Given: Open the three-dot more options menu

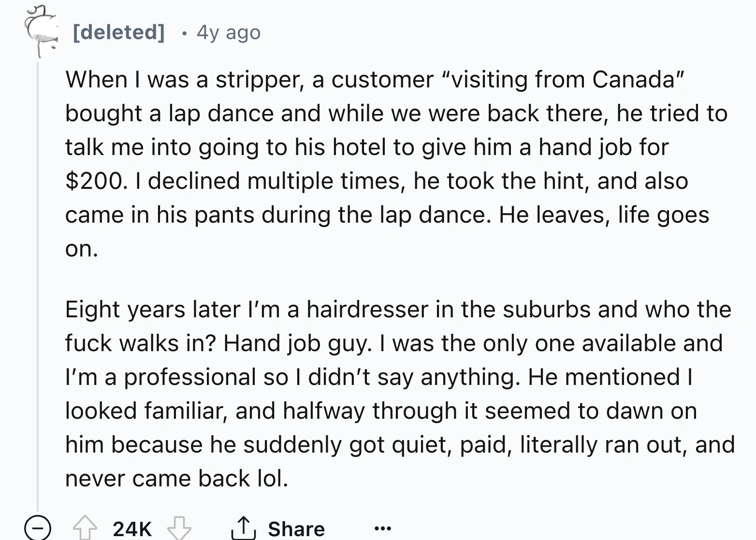Looking at the screenshot, I should click(x=382, y=528).
